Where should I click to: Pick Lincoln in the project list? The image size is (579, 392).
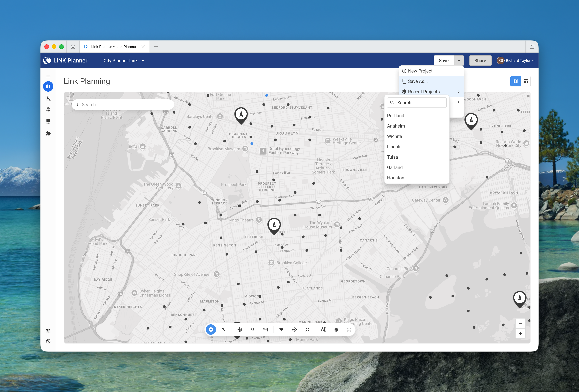(417, 147)
